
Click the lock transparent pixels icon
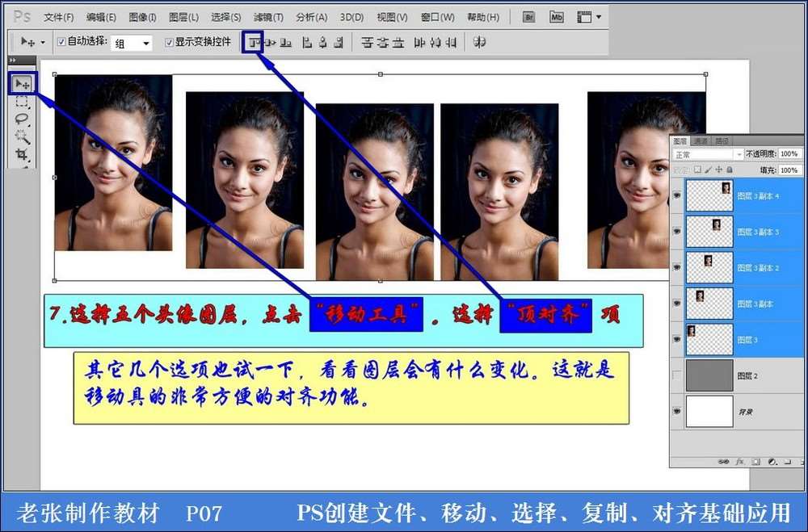tap(697, 170)
